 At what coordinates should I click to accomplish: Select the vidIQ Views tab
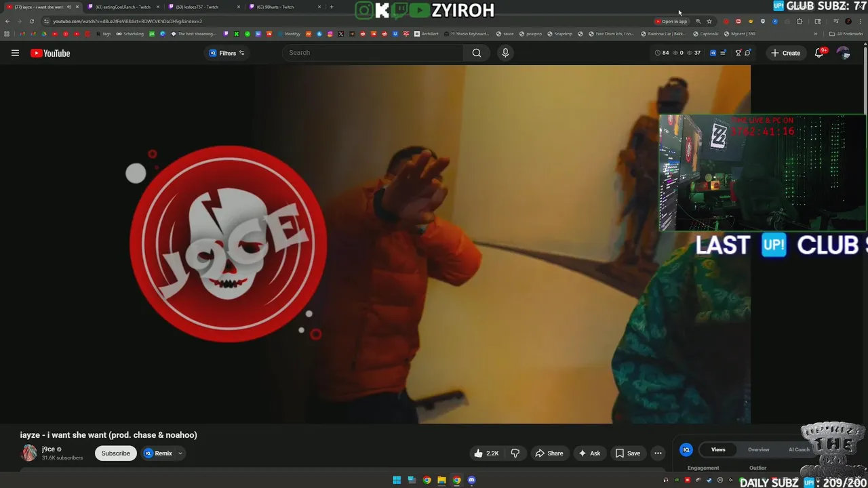(718, 450)
